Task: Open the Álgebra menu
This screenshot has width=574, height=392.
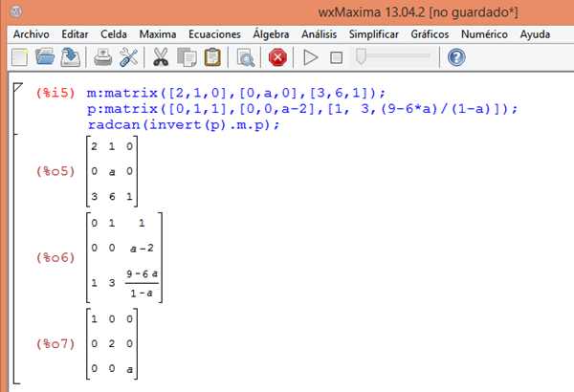Action: [x=271, y=33]
